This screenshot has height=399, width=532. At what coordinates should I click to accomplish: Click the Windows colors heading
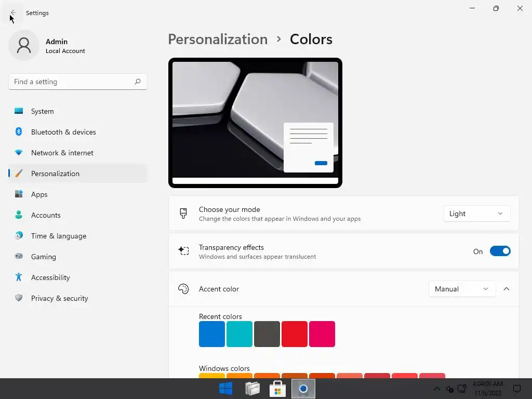click(x=224, y=368)
